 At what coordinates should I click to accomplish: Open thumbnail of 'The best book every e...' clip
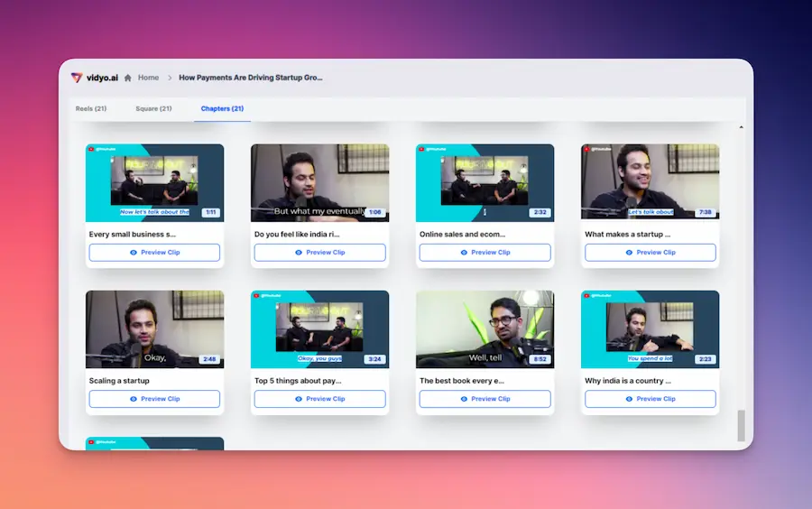485,329
